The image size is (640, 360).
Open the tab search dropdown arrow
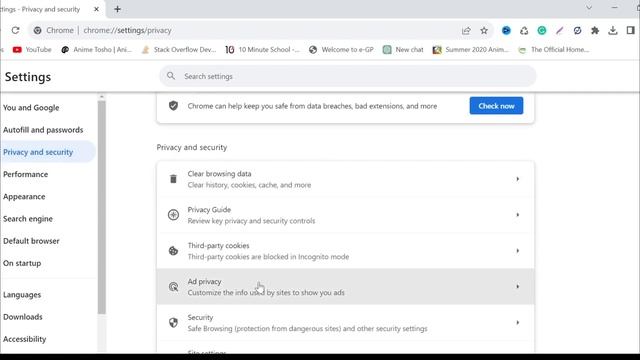point(589,8)
